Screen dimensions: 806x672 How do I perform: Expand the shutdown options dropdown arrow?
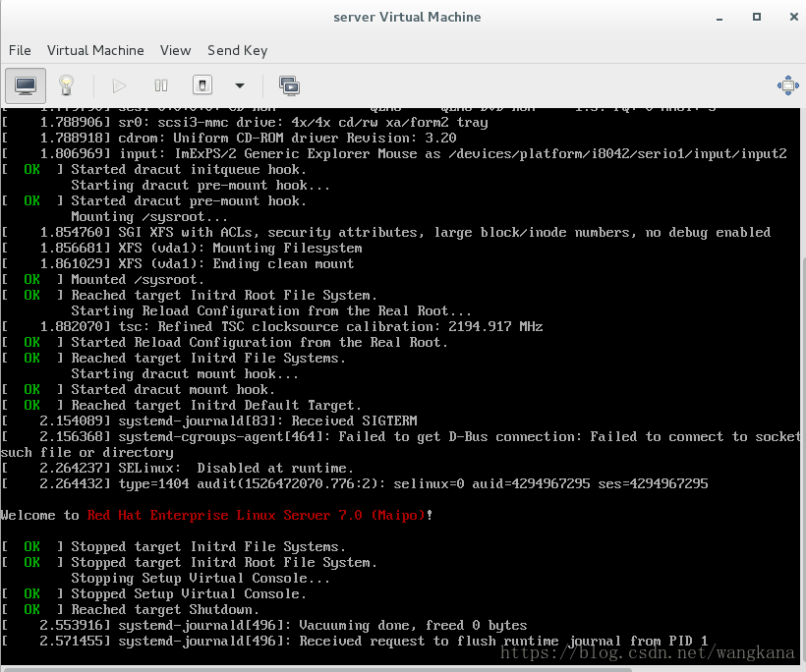pos(240,85)
